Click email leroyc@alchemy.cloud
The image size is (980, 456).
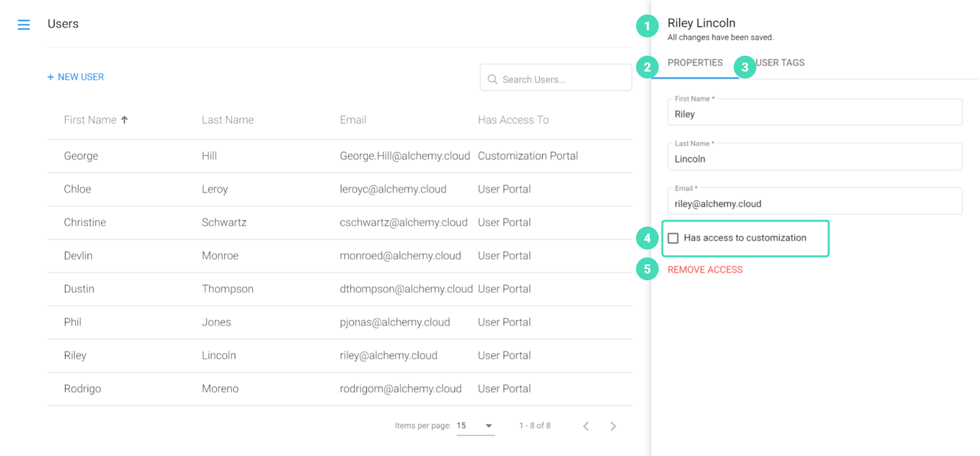[x=393, y=189]
